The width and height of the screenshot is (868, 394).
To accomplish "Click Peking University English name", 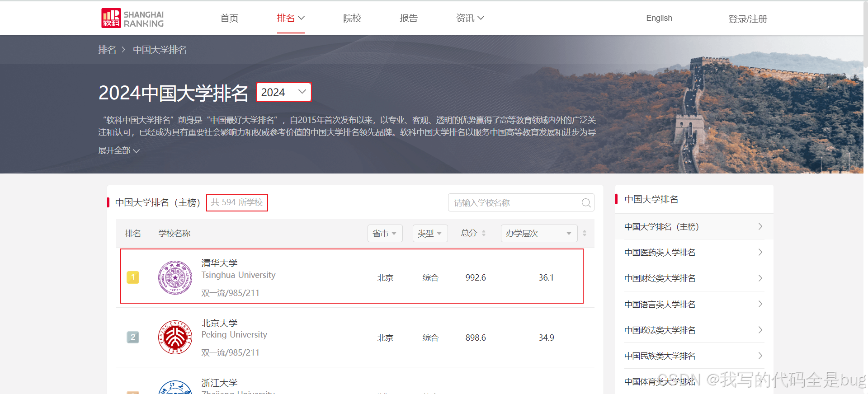I will (234, 335).
